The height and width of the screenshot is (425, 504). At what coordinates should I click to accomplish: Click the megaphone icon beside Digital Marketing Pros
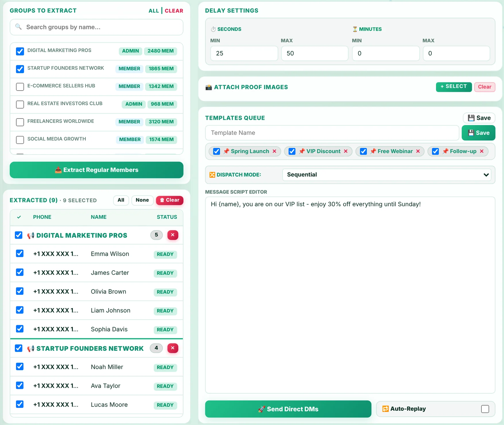coord(31,235)
